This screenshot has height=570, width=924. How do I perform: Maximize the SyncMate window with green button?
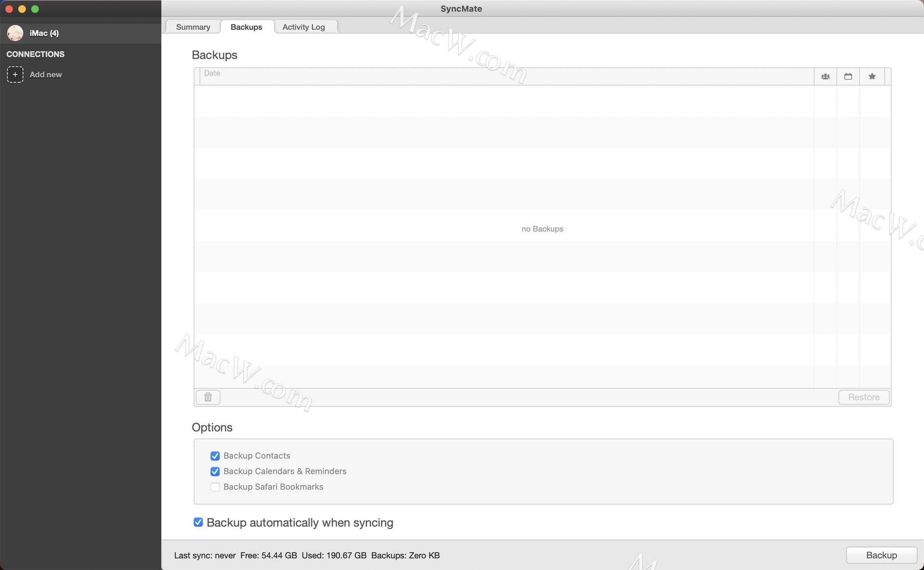tap(35, 9)
